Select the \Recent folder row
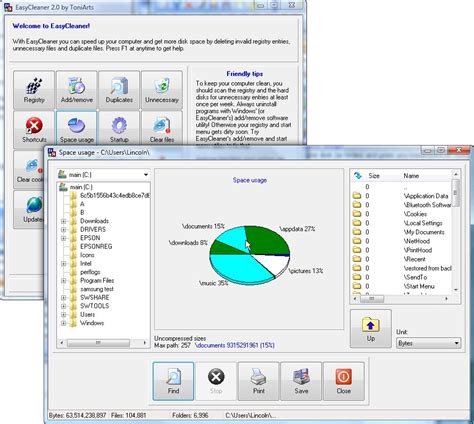474x424 pixels. point(402,259)
